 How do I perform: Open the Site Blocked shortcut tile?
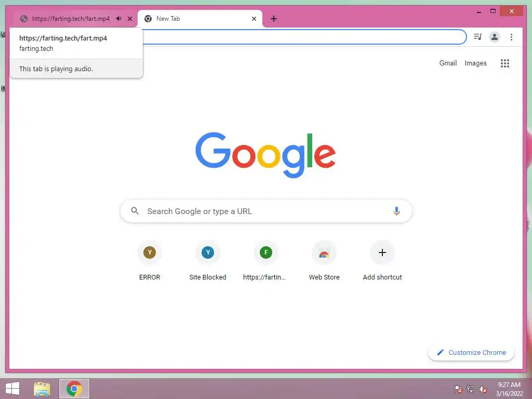pos(208,261)
